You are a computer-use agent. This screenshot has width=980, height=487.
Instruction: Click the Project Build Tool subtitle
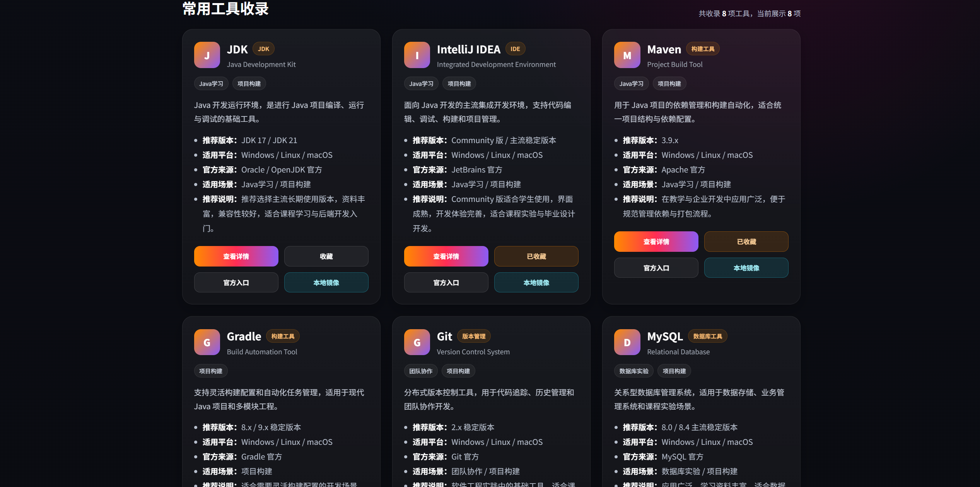point(675,64)
